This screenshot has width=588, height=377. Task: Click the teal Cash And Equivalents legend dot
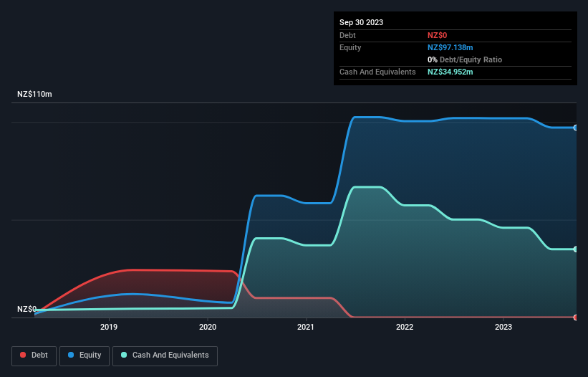[124, 355]
